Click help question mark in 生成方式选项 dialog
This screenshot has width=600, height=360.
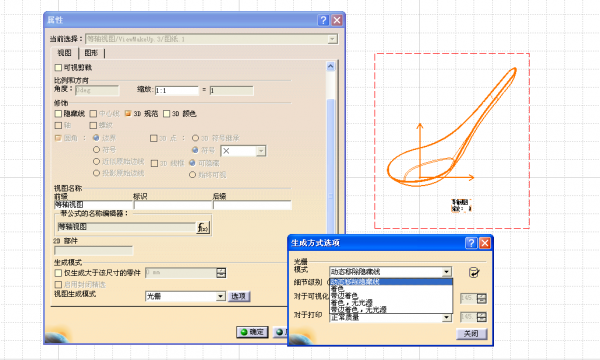(x=471, y=243)
